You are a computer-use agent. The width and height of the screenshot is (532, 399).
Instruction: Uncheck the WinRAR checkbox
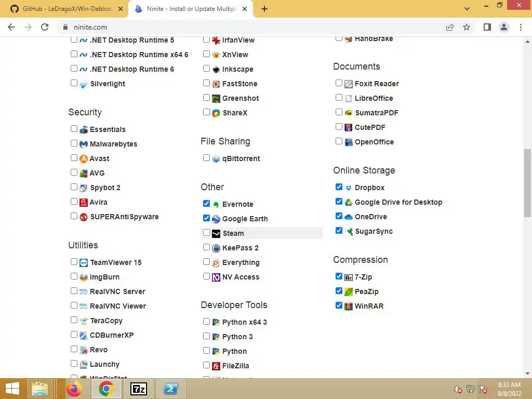click(339, 305)
